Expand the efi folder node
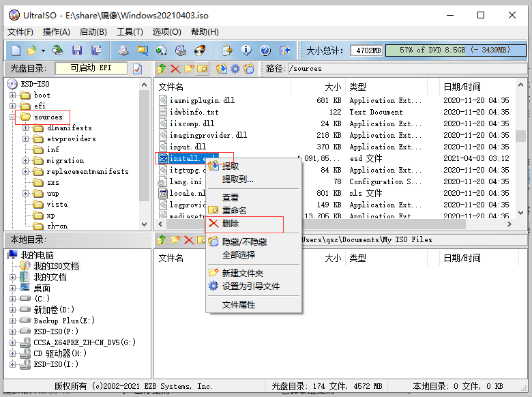This screenshot has height=397, width=532. click(12, 106)
